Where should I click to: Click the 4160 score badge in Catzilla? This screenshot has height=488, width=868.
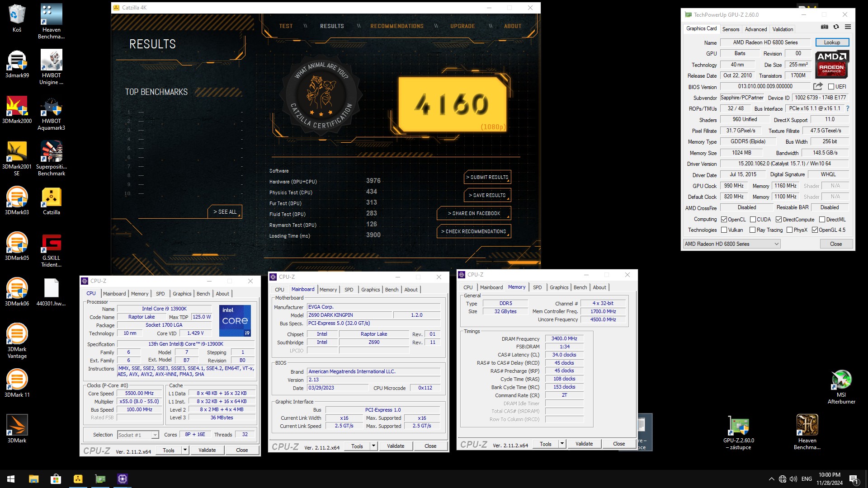(453, 104)
